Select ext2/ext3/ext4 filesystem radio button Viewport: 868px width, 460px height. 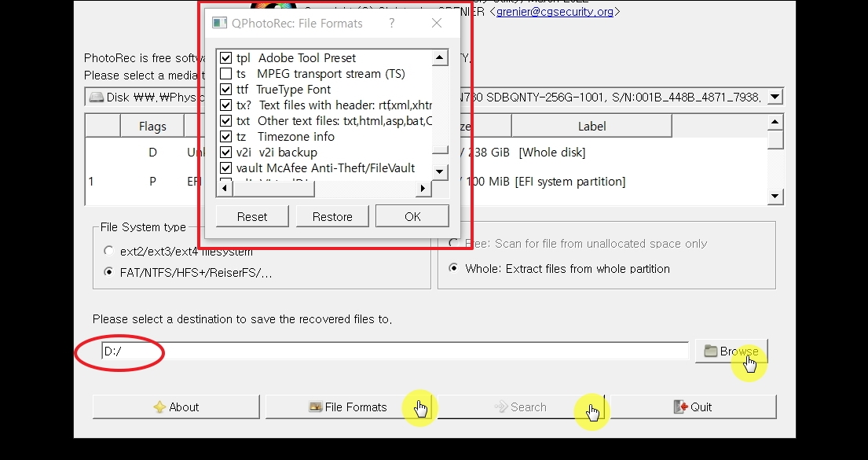click(x=108, y=251)
